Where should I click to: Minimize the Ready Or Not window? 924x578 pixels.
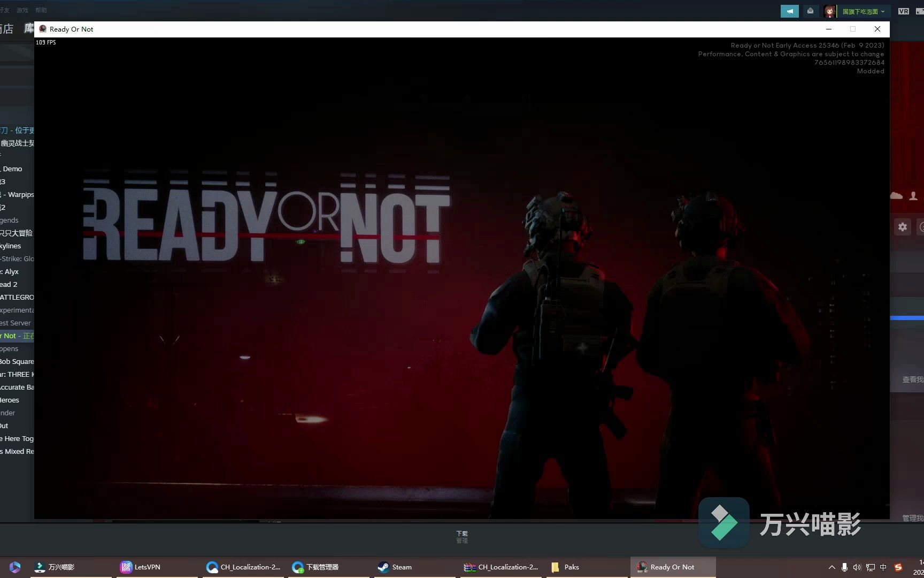(829, 29)
